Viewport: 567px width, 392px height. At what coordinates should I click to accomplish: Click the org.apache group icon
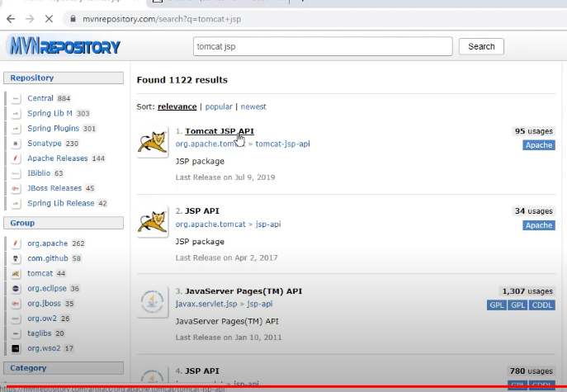tap(16, 243)
